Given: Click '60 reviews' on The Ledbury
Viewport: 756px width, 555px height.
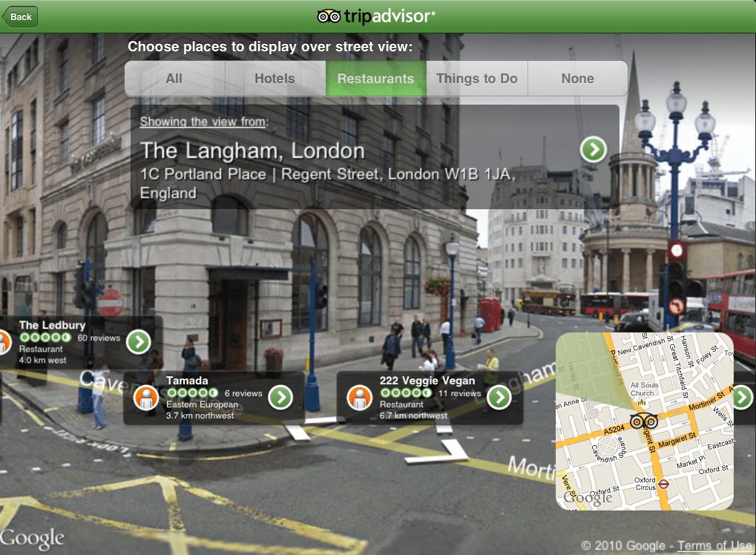Looking at the screenshot, I should (99, 338).
